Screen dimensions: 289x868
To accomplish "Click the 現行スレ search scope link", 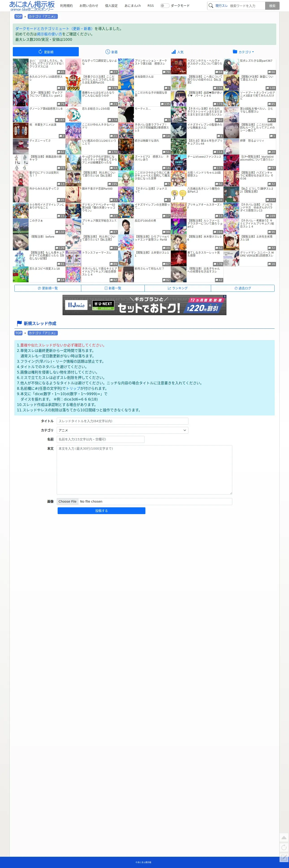I will coord(222,6).
